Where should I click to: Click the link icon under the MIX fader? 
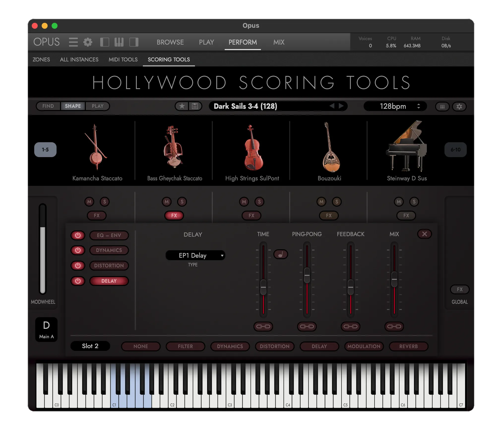click(394, 326)
